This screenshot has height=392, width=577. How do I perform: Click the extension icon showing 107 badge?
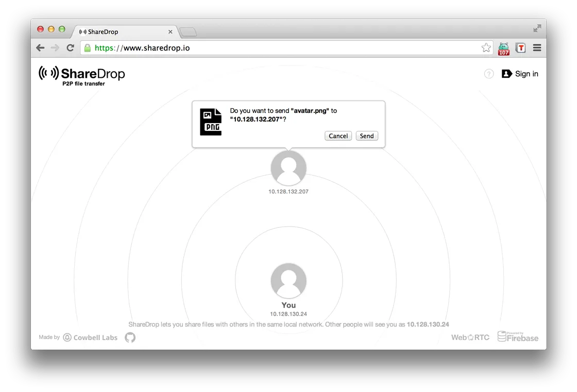[x=503, y=47]
